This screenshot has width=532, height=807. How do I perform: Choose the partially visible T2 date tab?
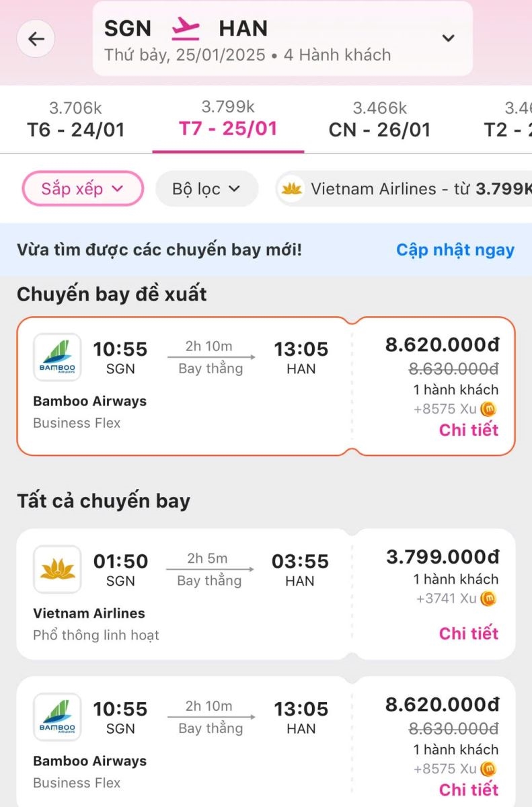point(508,120)
